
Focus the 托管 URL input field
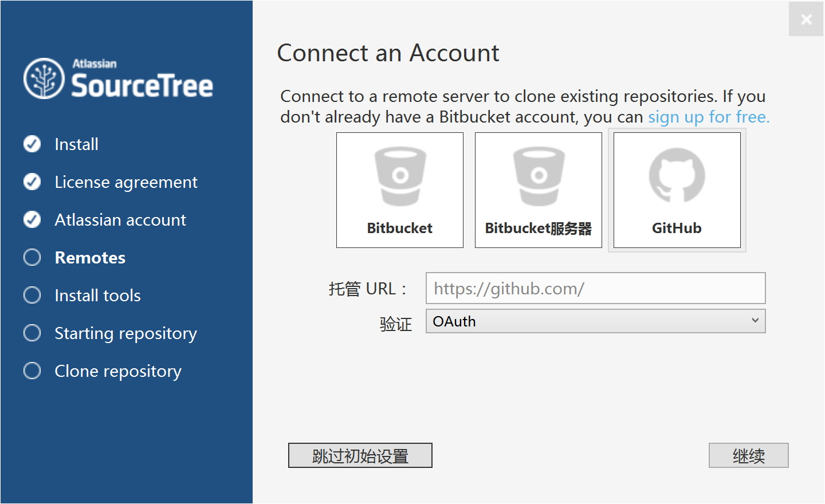point(595,288)
